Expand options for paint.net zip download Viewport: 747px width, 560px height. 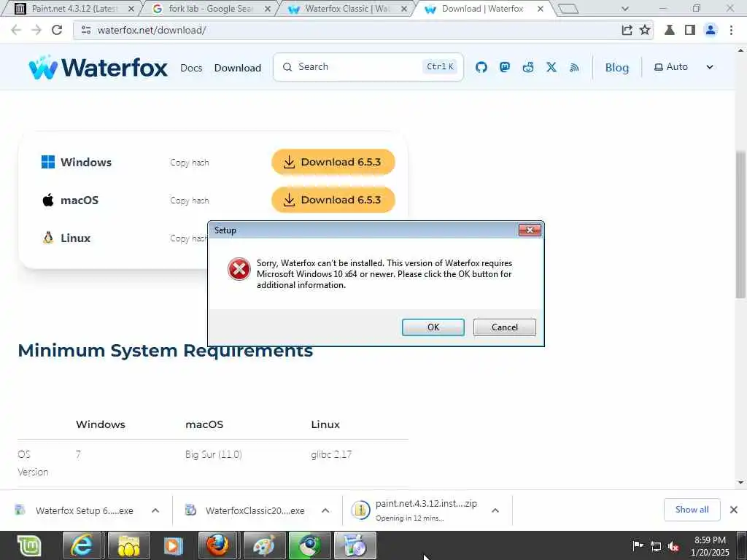tap(495, 510)
